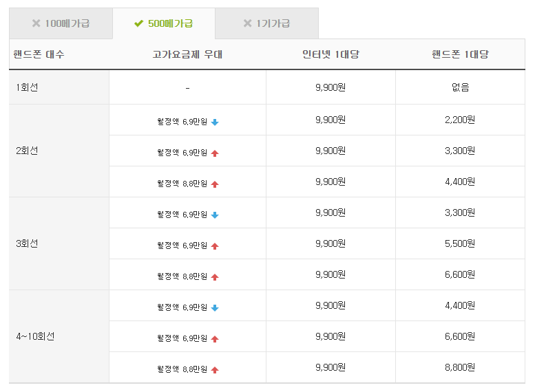This screenshot has width=535, height=392.
Task: Click the X icon beside 100메가급
Action: (x=36, y=23)
